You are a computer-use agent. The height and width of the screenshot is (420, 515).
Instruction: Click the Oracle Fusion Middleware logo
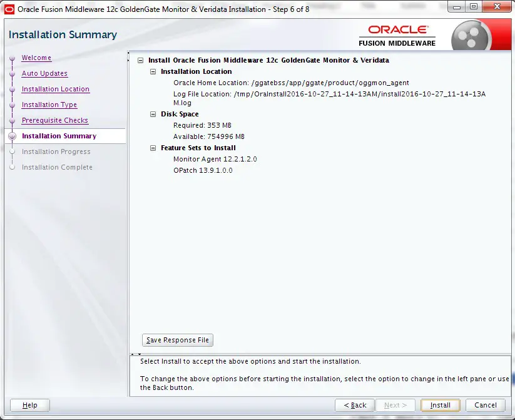pos(397,36)
